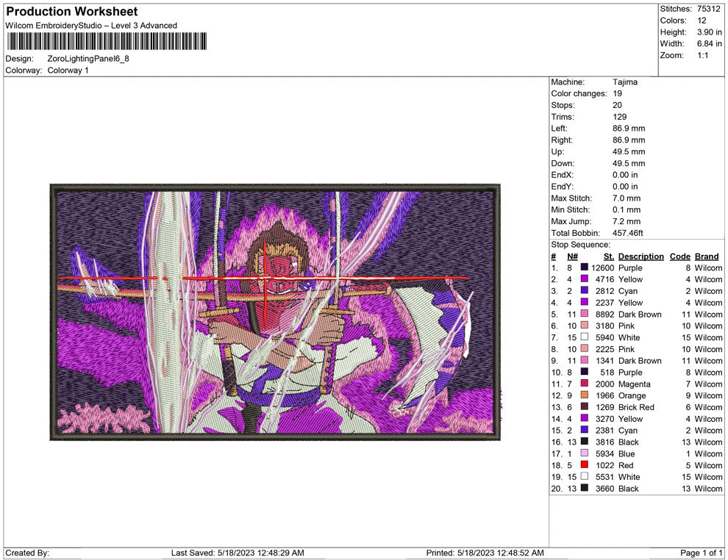Select the stitch count 8892 in stop 5
Viewport: 728px width, 560px height.
coord(605,314)
